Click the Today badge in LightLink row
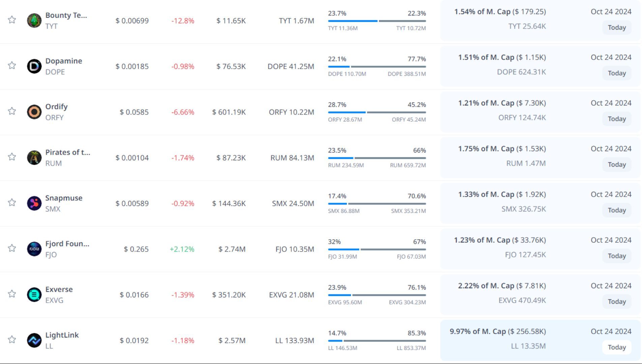This screenshot has height=364, width=642. point(616,347)
